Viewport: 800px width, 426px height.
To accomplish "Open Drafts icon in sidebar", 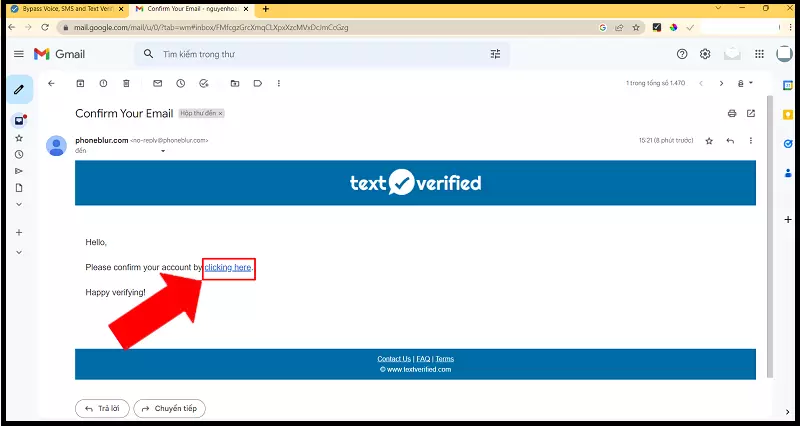I will pyautogui.click(x=19, y=188).
